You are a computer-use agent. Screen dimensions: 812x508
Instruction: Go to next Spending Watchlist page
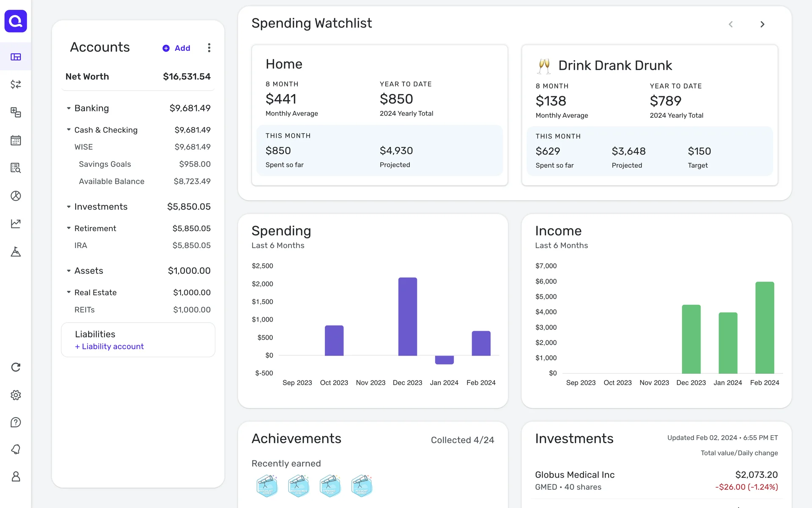pos(762,25)
